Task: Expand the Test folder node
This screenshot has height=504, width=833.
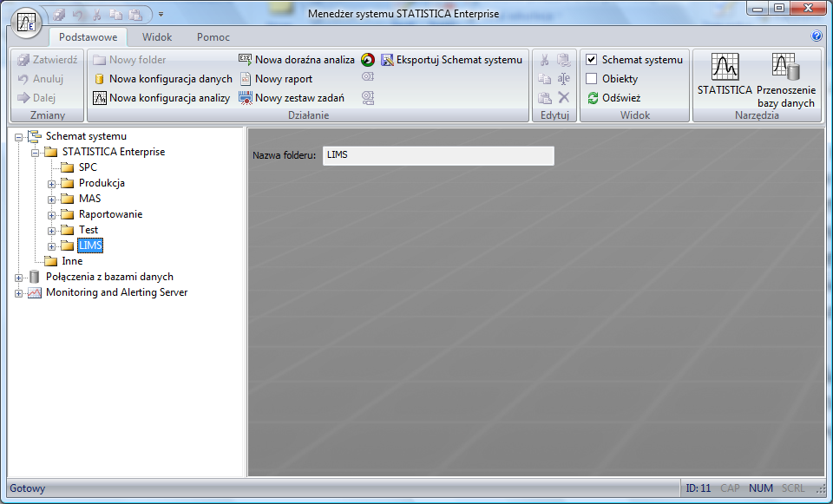Action: (51, 231)
